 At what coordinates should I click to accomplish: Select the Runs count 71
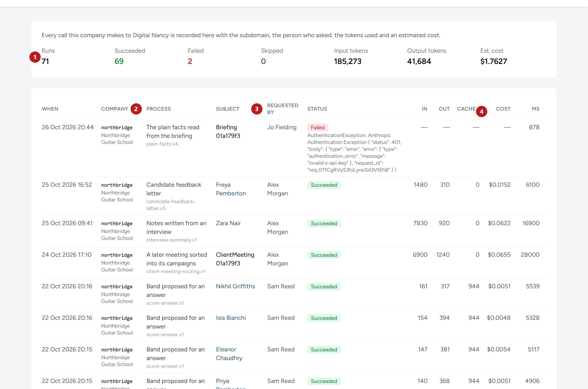click(x=45, y=61)
